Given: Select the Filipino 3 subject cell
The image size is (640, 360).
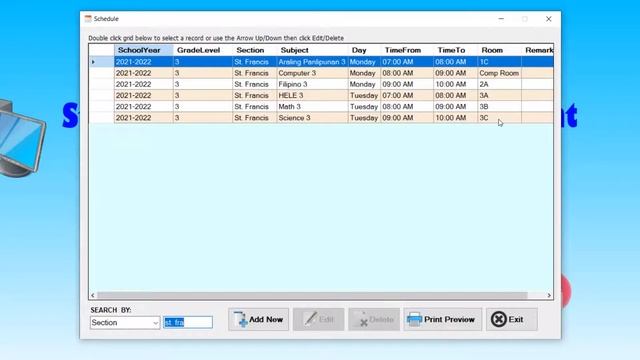Looking at the screenshot, I should coord(312,84).
